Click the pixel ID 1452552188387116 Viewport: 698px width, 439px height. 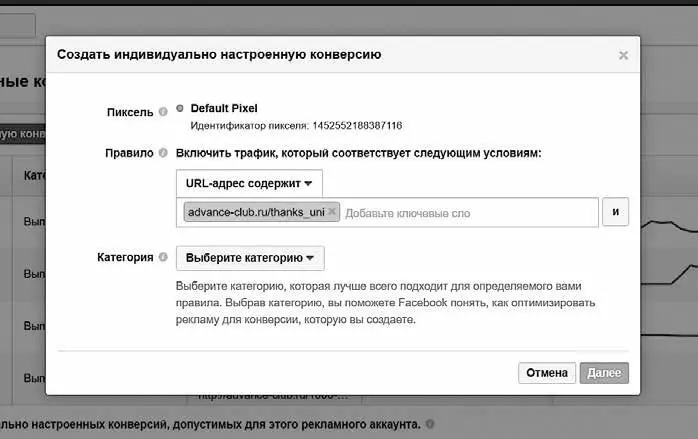click(357, 126)
